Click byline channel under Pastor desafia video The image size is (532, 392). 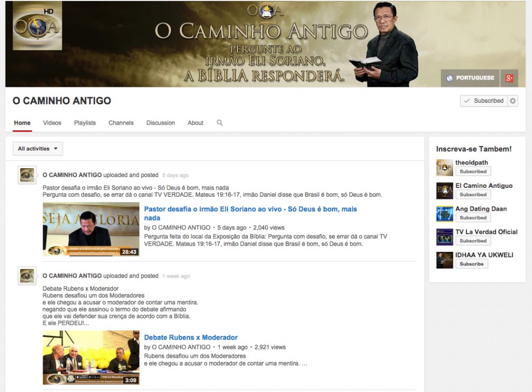[x=181, y=227]
